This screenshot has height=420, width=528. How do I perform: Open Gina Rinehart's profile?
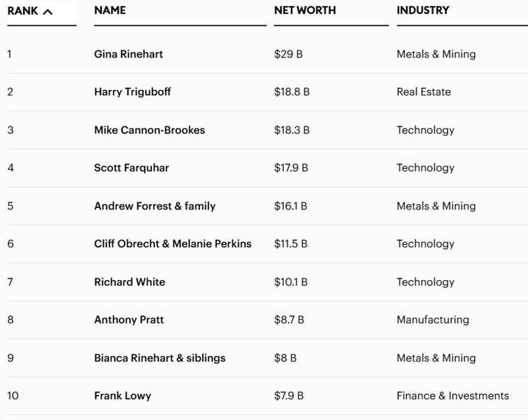click(x=129, y=54)
